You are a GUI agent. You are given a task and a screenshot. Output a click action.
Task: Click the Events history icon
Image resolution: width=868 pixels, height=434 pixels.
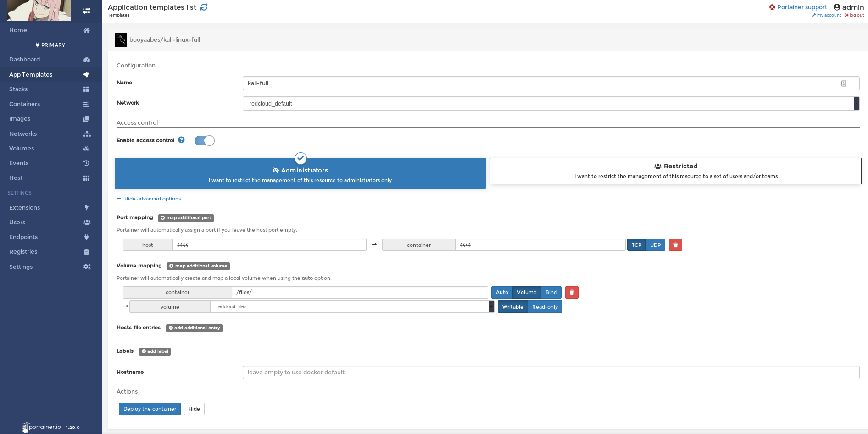point(86,163)
